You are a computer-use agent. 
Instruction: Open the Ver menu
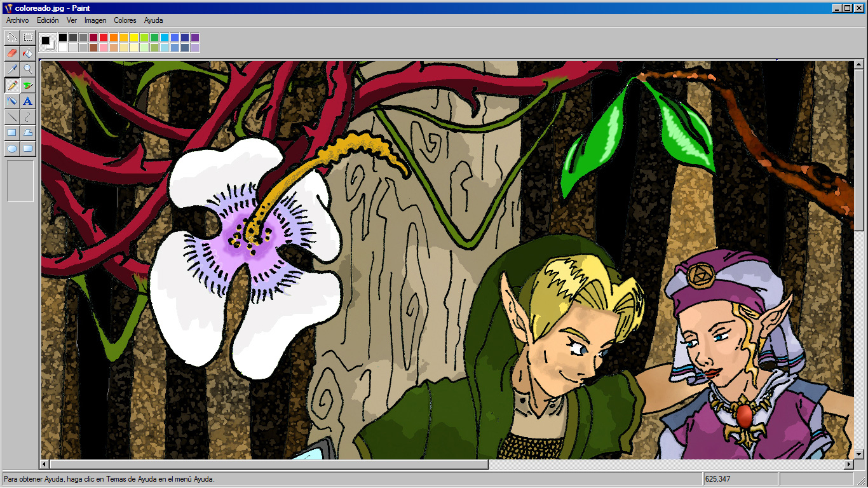pos(72,20)
